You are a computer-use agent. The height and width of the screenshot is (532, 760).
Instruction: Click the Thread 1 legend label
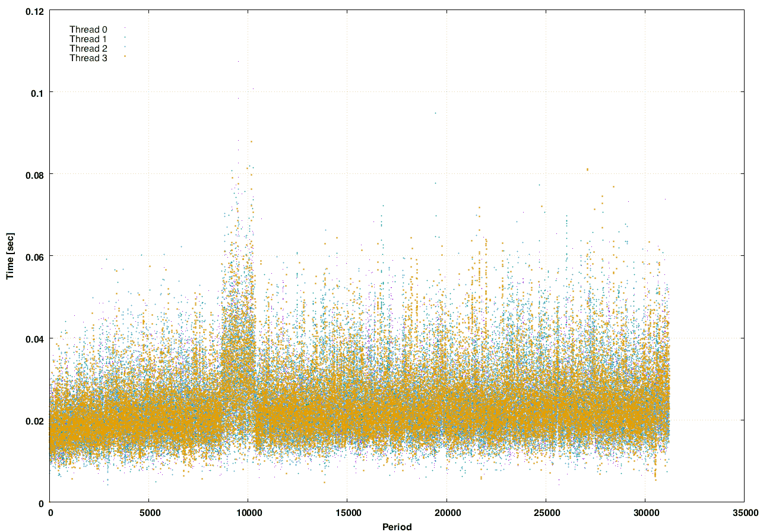tap(88, 39)
